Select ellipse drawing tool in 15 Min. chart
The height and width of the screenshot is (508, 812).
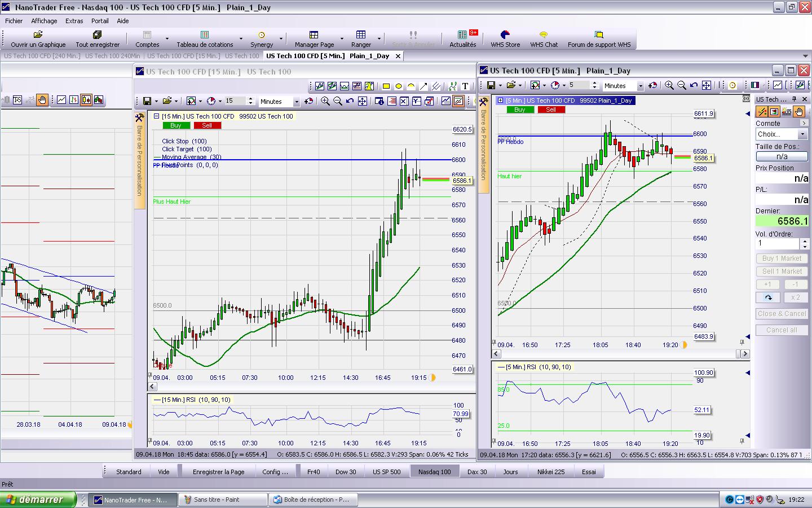click(399, 86)
